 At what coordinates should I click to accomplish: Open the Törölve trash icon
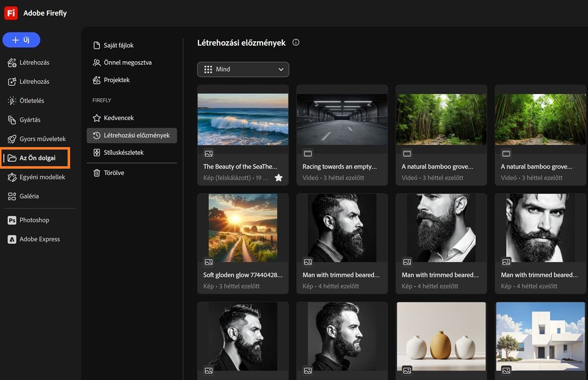(x=97, y=173)
